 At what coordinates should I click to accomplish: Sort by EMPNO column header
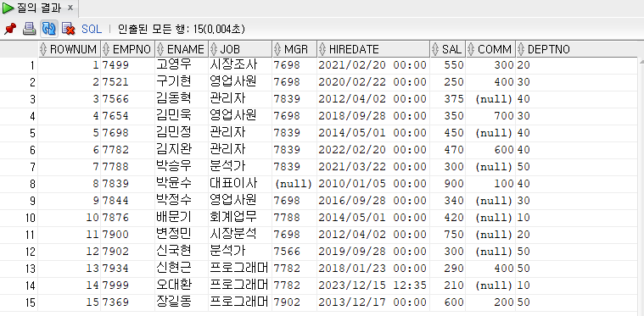[128, 50]
